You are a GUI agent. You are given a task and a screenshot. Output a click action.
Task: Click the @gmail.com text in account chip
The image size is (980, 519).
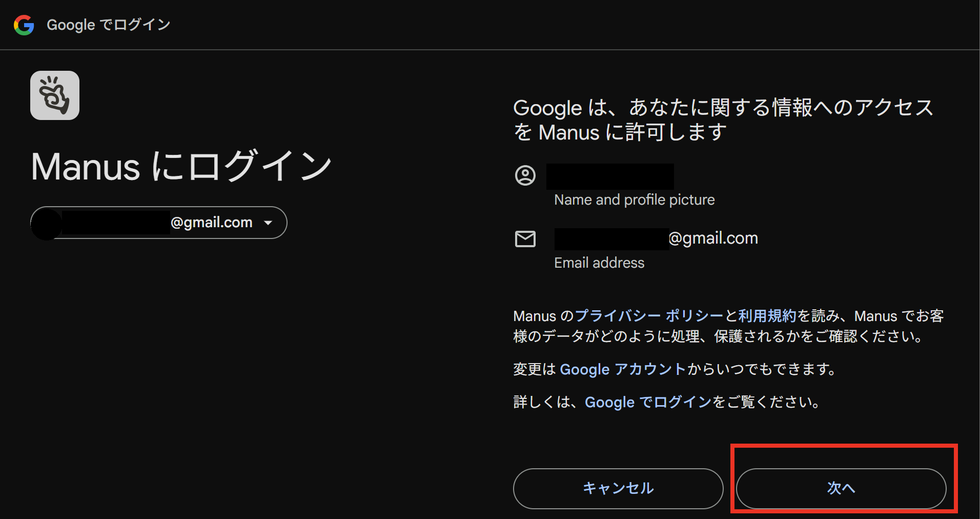pos(211,223)
